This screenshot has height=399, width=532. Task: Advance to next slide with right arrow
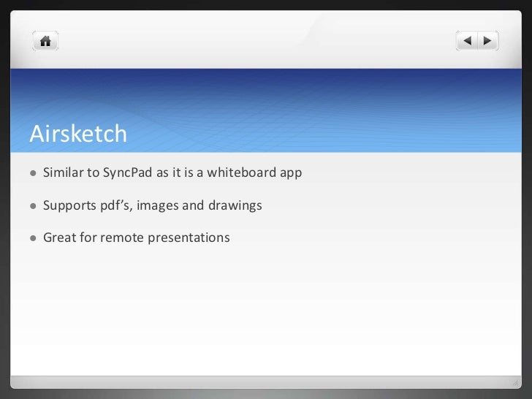[488, 41]
